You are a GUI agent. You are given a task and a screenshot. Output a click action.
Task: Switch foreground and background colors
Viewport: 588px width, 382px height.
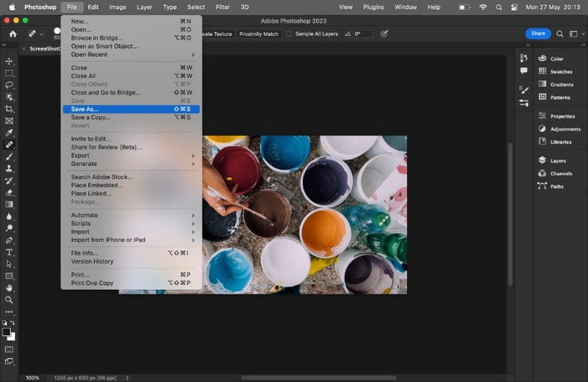pos(12,322)
